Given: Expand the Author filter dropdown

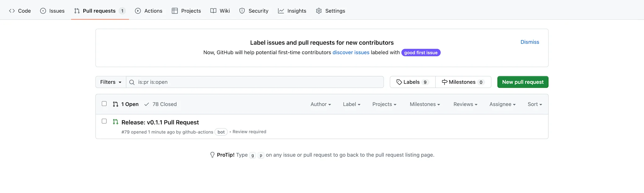Looking at the screenshot, I should (321, 104).
